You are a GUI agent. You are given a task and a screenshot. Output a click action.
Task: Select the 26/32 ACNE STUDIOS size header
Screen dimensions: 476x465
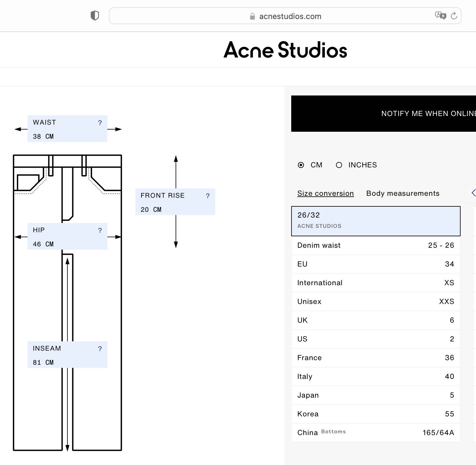376,221
